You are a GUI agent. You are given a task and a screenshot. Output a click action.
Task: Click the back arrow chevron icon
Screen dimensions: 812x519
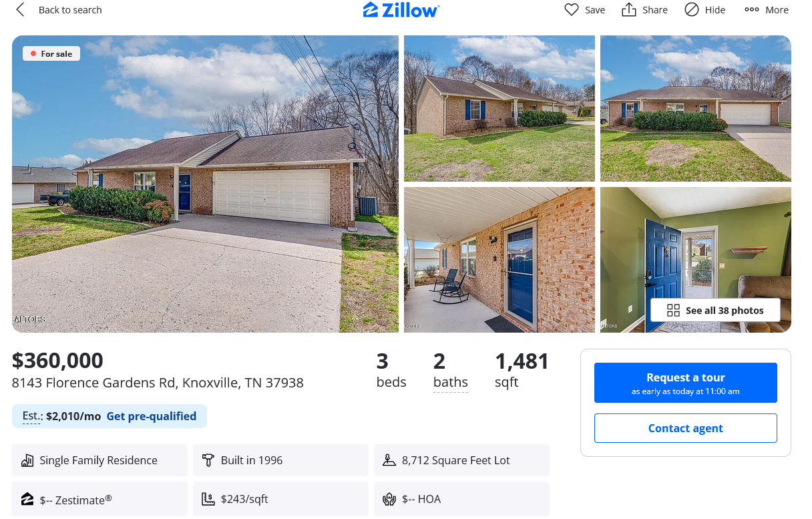point(20,9)
